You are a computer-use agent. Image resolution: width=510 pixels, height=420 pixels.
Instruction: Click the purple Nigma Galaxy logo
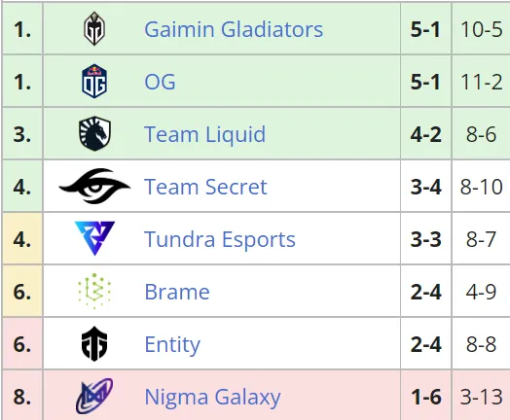click(94, 396)
